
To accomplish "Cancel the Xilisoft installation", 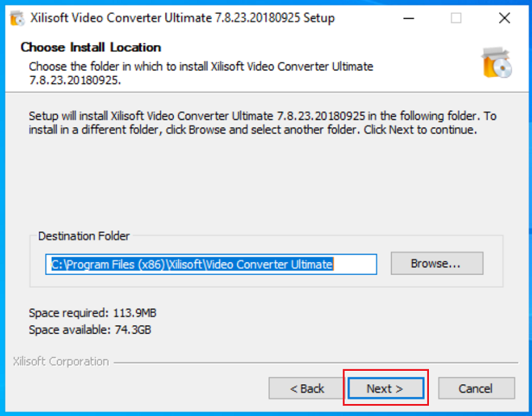I will click(476, 388).
